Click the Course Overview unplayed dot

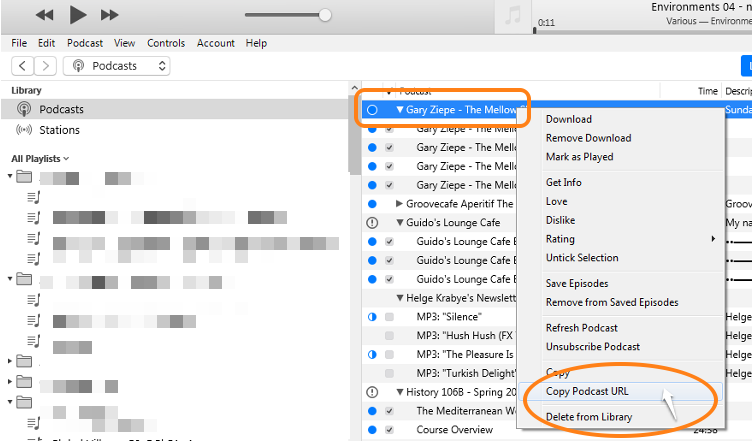pos(372,430)
